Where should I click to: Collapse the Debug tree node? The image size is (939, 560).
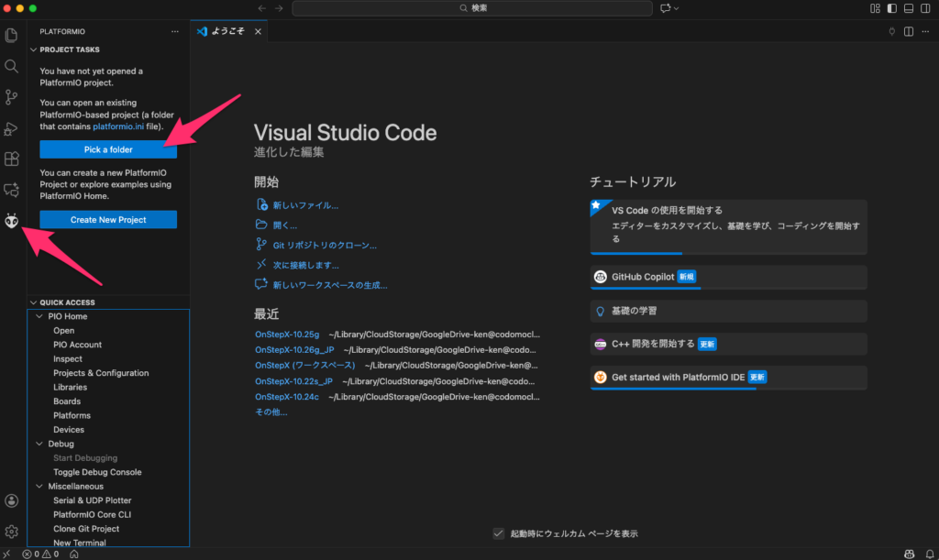(39, 444)
